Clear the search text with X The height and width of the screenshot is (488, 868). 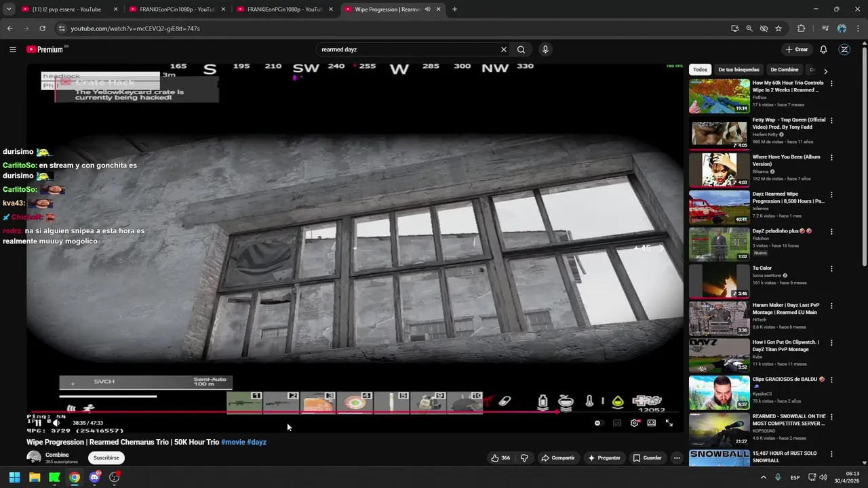(x=504, y=49)
